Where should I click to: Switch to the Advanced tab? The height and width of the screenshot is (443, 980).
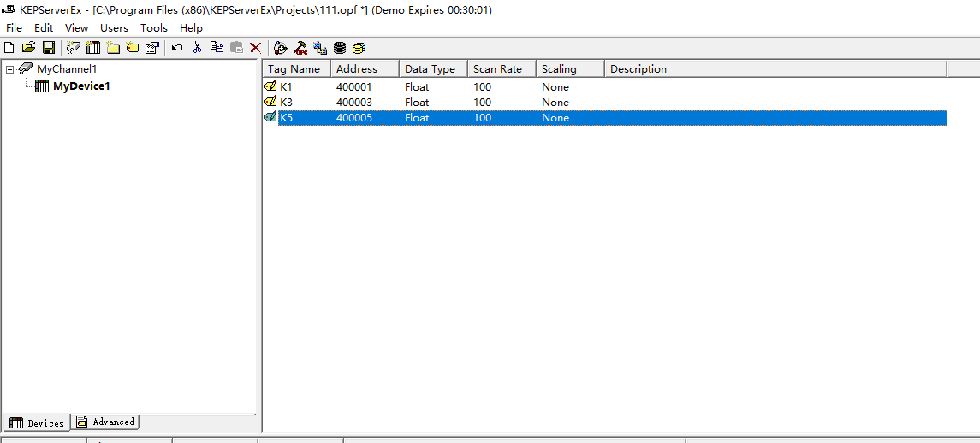coord(105,422)
